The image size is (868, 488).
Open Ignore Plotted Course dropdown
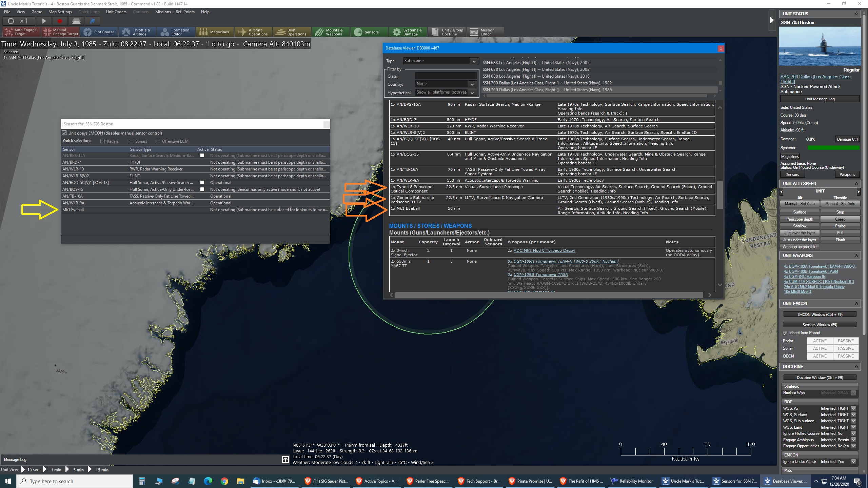853,433
